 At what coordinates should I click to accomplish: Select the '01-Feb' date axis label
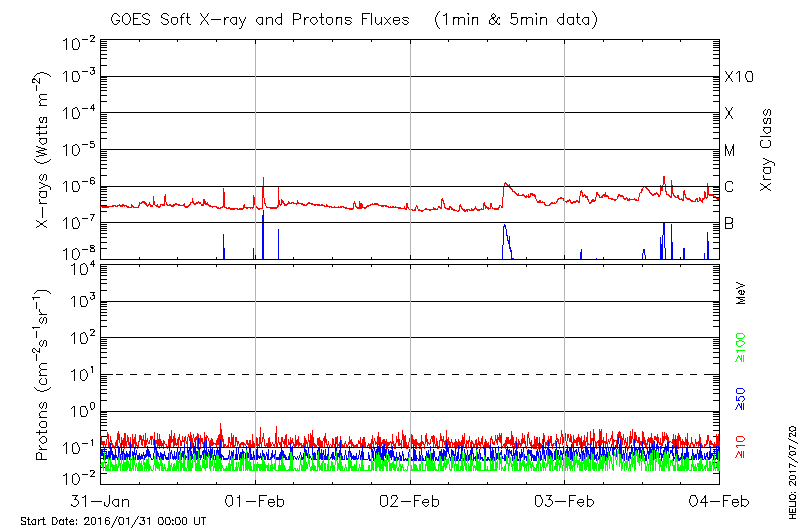pyautogui.click(x=256, y=500)
